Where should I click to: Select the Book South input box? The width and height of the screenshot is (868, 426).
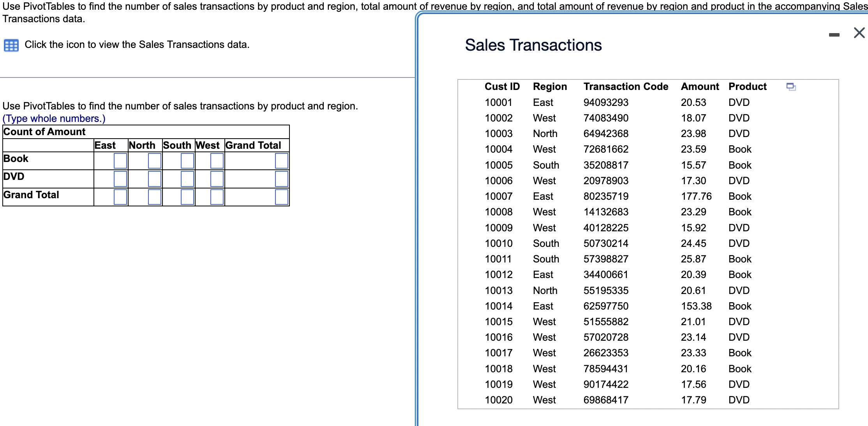click(x=188, y=160)
